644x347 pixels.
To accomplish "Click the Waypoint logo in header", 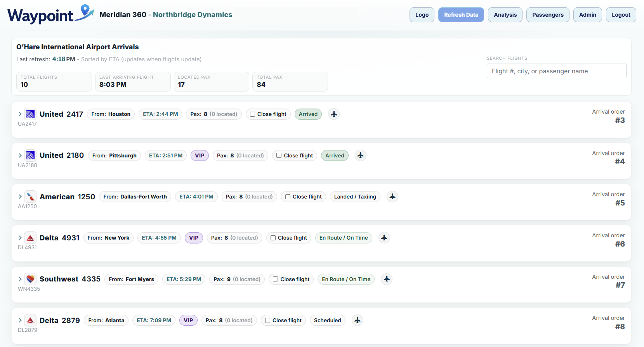I will coord(50,15).
